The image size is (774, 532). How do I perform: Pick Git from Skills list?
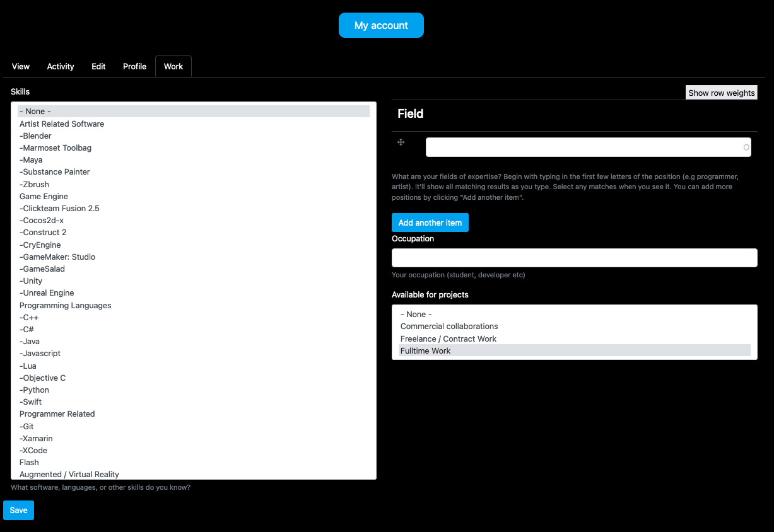coord(194,427)
